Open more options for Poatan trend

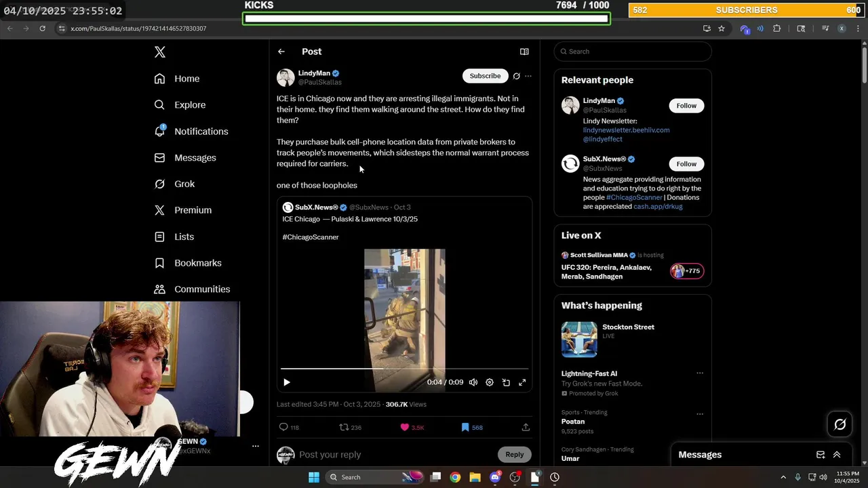pyautogui.click(x=700, y=414)
